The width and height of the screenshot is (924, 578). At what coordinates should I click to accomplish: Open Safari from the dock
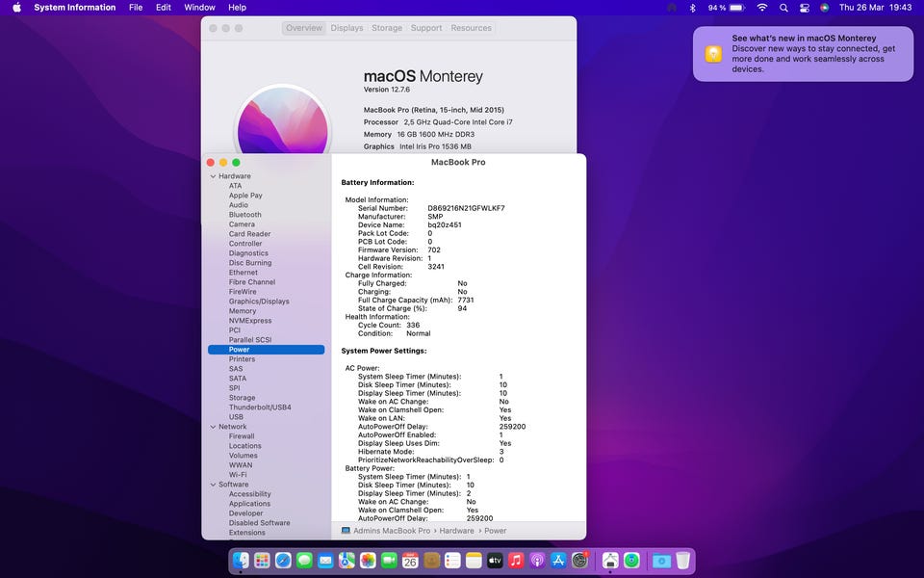(x=283, y=560)
